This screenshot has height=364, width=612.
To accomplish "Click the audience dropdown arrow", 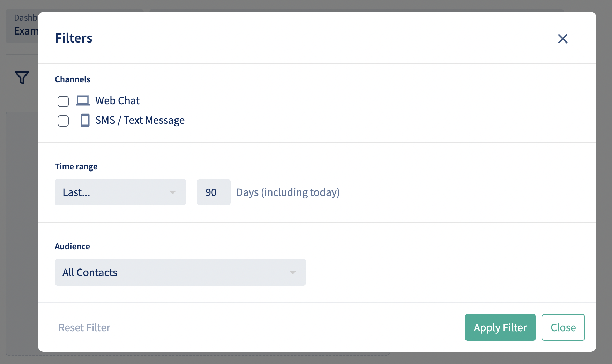I will click(x=293, y=273).
